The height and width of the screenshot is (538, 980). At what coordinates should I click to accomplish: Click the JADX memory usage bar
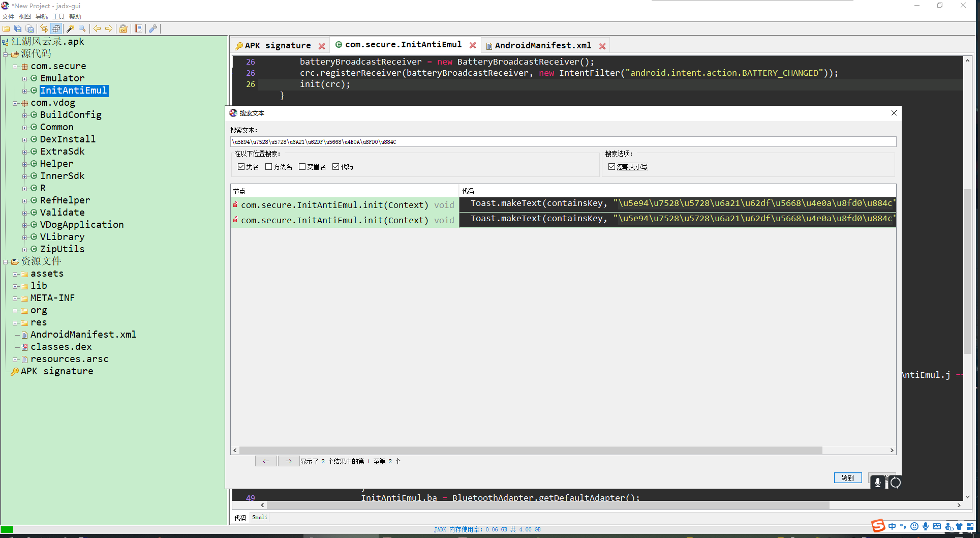(x=487, y=529)
